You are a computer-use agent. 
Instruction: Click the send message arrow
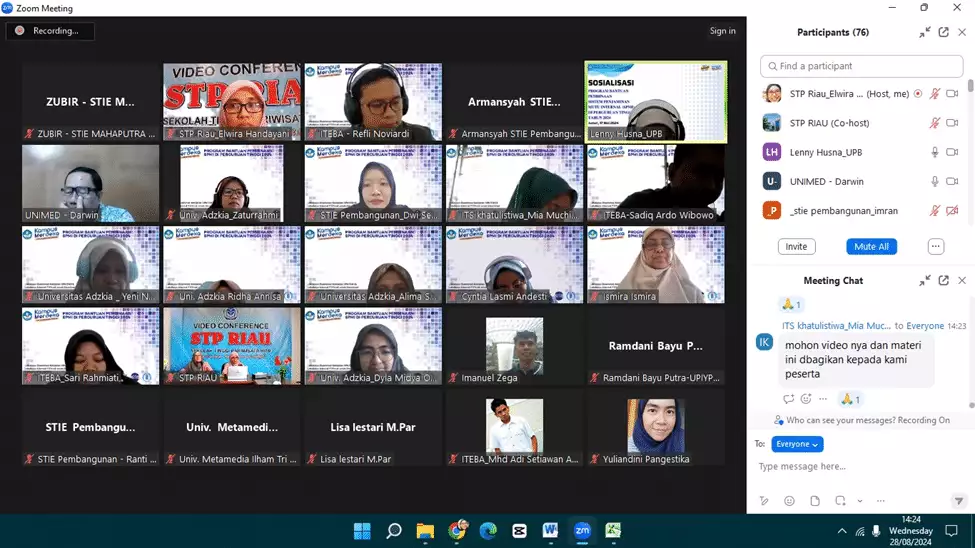click(959, 501)
